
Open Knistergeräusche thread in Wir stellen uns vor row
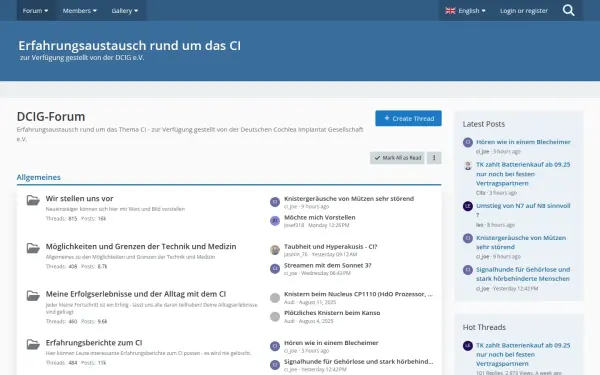click(x=349, y=199)
